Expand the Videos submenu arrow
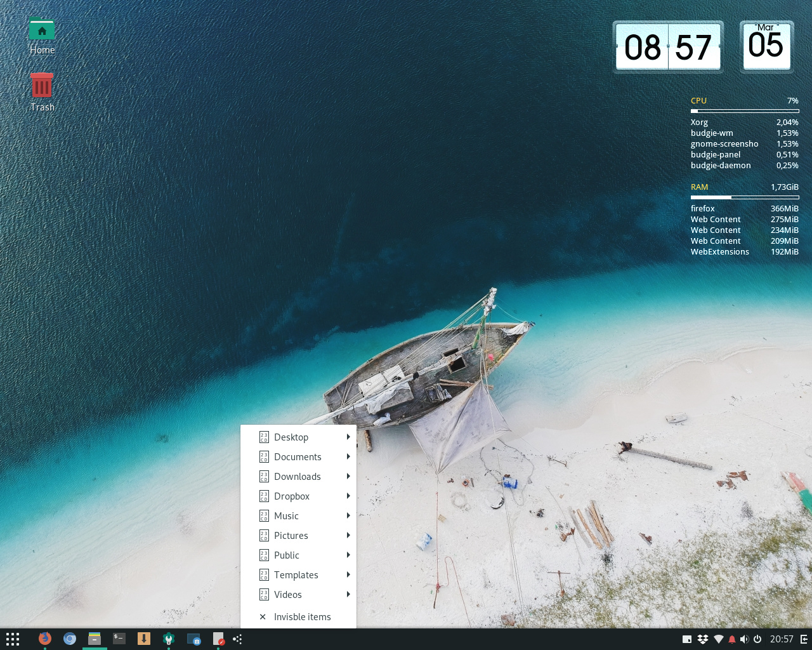This screenshot has width=812, height=650. pyautogui.click(x=348, y=594)
